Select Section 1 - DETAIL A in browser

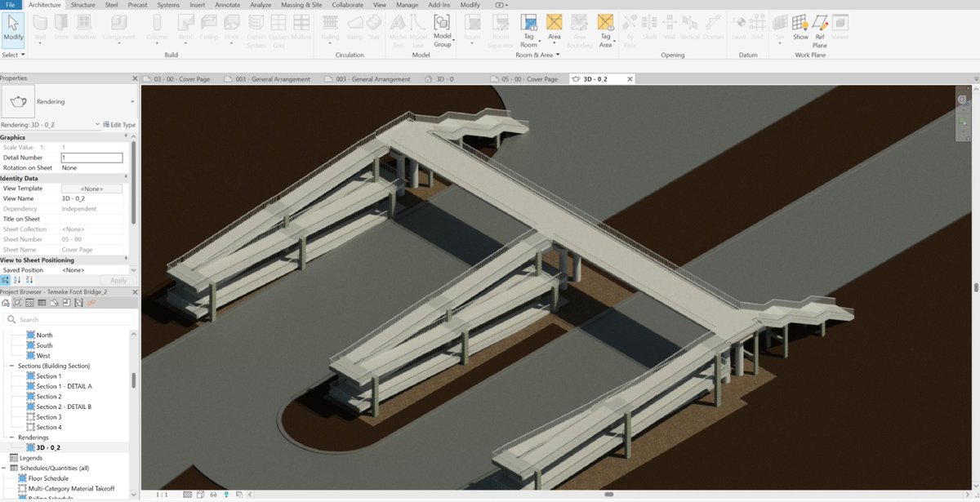(64, 386)
